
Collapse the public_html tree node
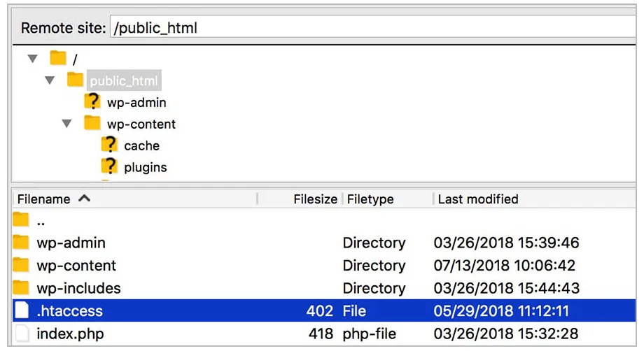coord(50,80)
